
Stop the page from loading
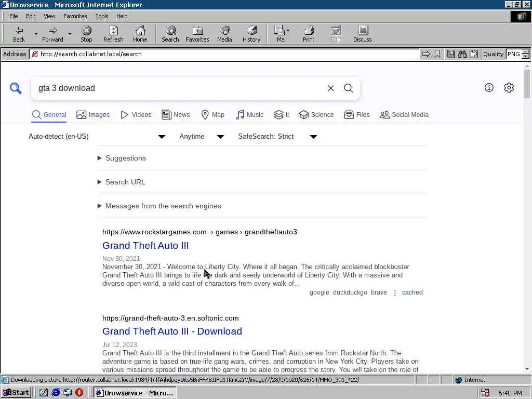tap(87, 34)
